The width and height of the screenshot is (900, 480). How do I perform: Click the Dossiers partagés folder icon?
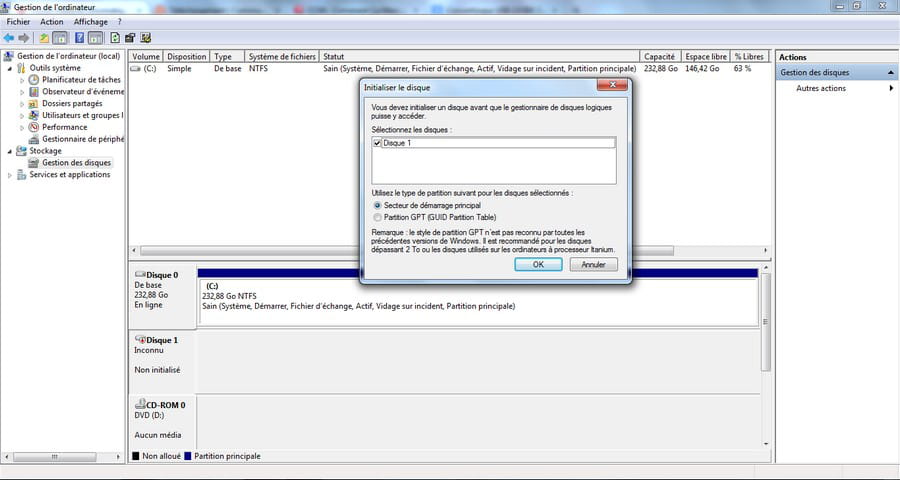coord(34,103)
